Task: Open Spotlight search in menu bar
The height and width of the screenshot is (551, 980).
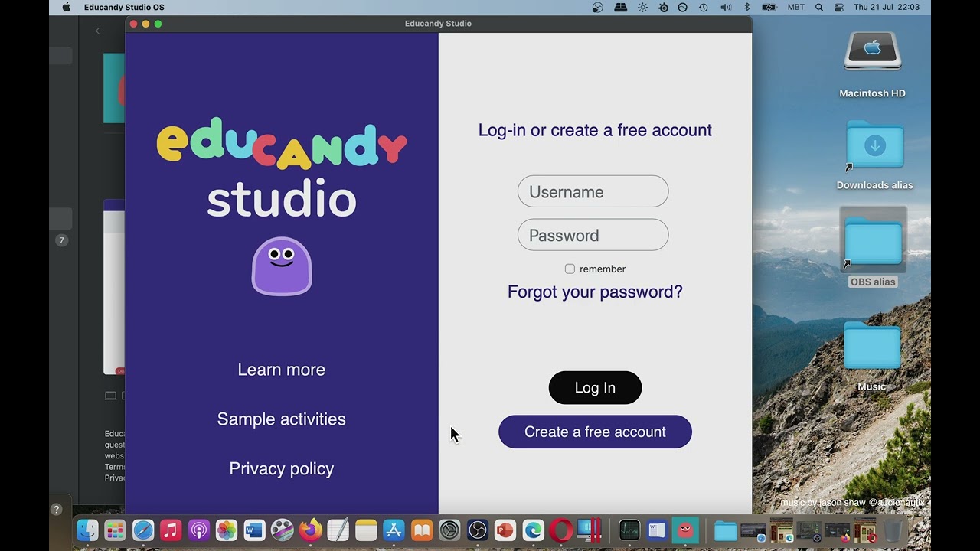Action: tap(819, 8)
